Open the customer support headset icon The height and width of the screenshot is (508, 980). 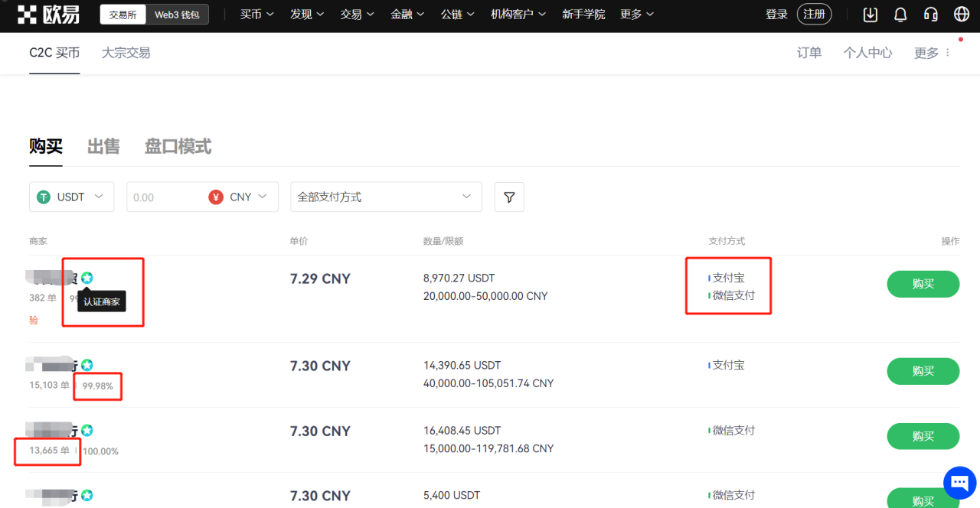coord(931,15)
